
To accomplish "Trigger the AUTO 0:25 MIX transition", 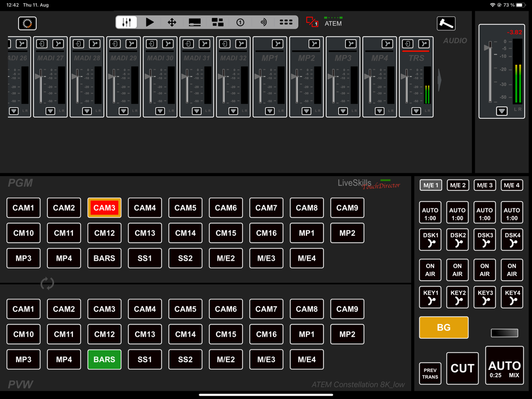I will tap(504, 365).
